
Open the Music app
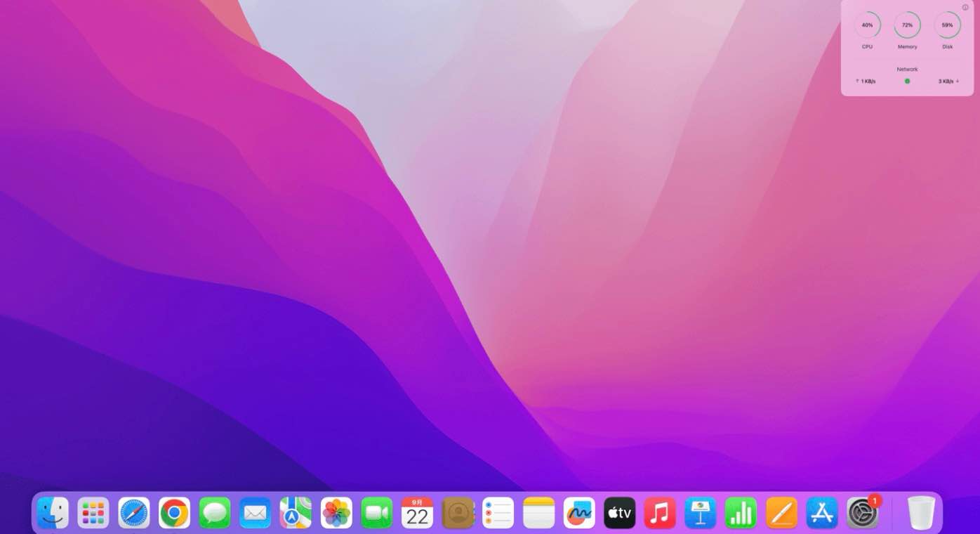tap(660, 514)
